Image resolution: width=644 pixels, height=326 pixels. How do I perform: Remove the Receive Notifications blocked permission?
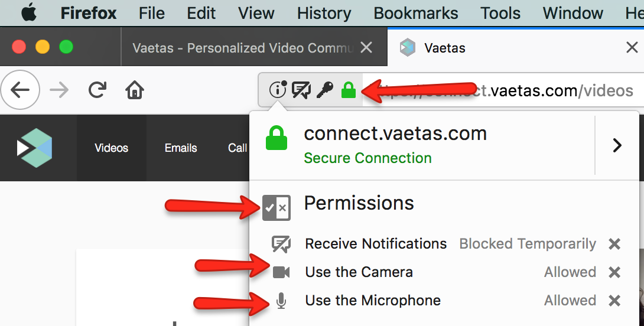click(614, 244)
